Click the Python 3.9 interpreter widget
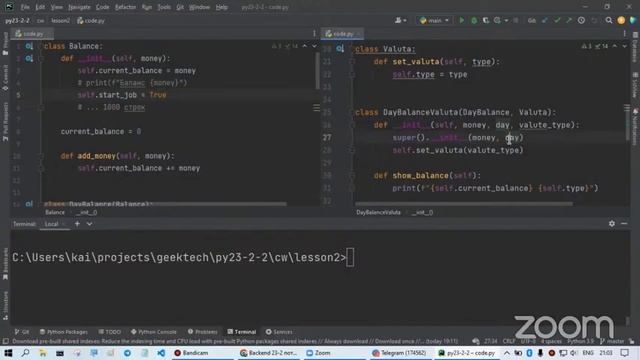Viewport: 640px width, 360px height. [x=580, y=341]
